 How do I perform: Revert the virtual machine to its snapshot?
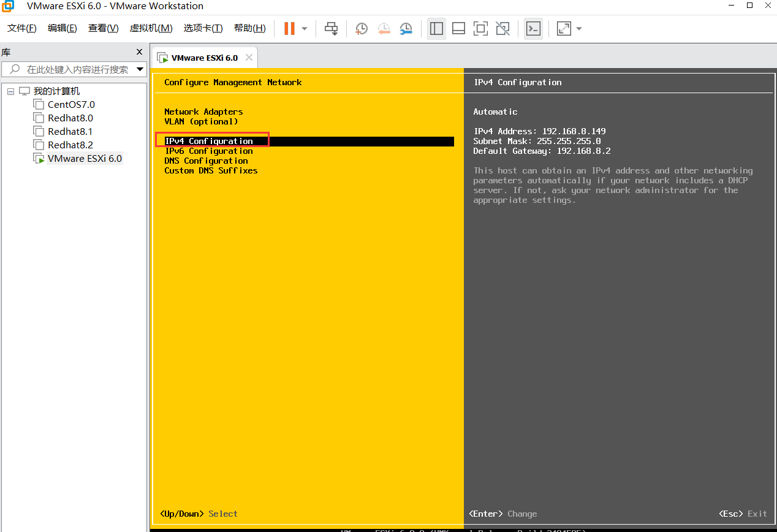(x=384, y=28)
